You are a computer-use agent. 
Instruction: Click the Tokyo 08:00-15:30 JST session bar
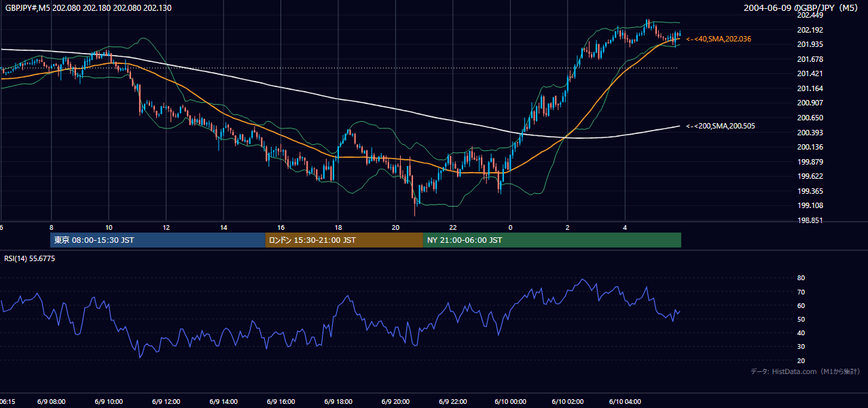coord(158,240)
